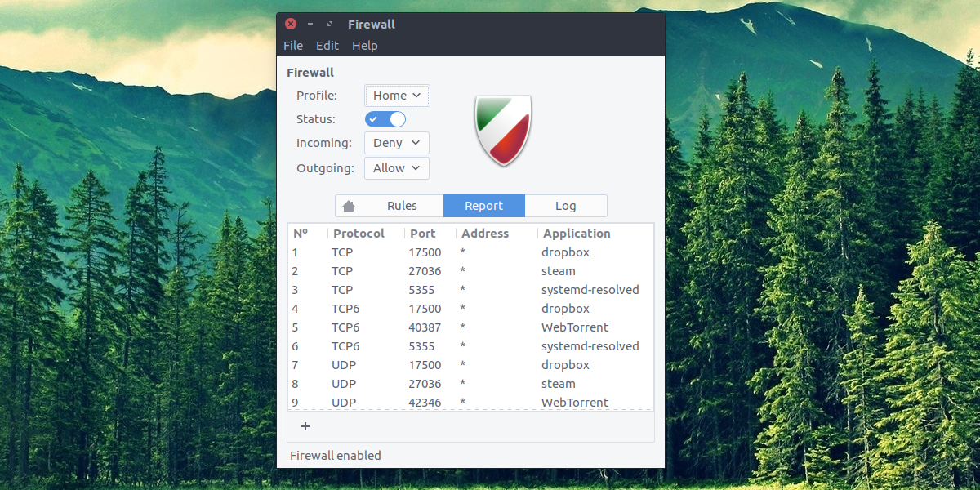Maximize the Firewall window
The height and width of the screenshot is (490, 980).
pyautogui.click(x=330, y=24)
